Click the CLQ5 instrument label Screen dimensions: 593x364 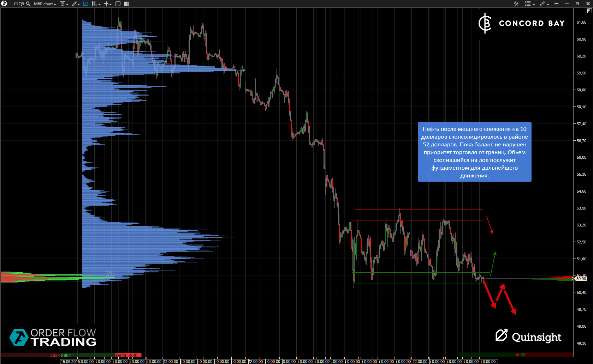point(19,4)
